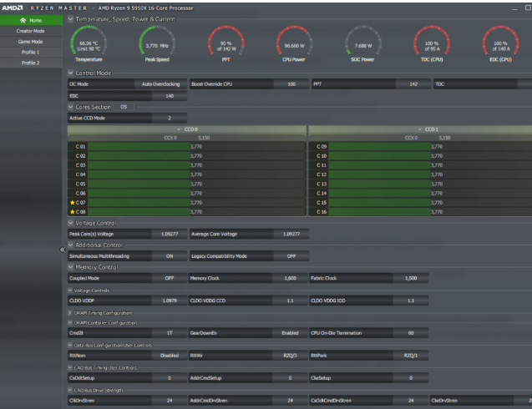Collapse the Voltage Control section
The height and width of the screenshot is (409, 532).
70,223
